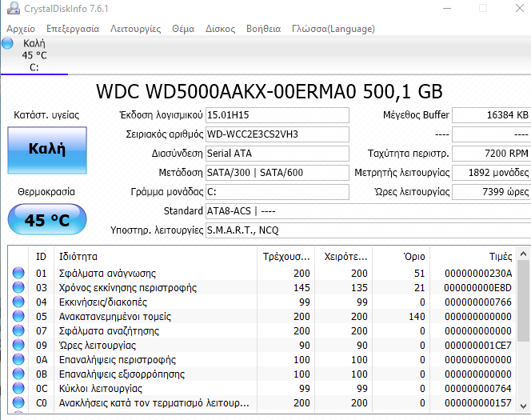The image size is (531, 420).
Task: Click the CrystalDiskInfo app icon in title bar
Action: (14, 9)
